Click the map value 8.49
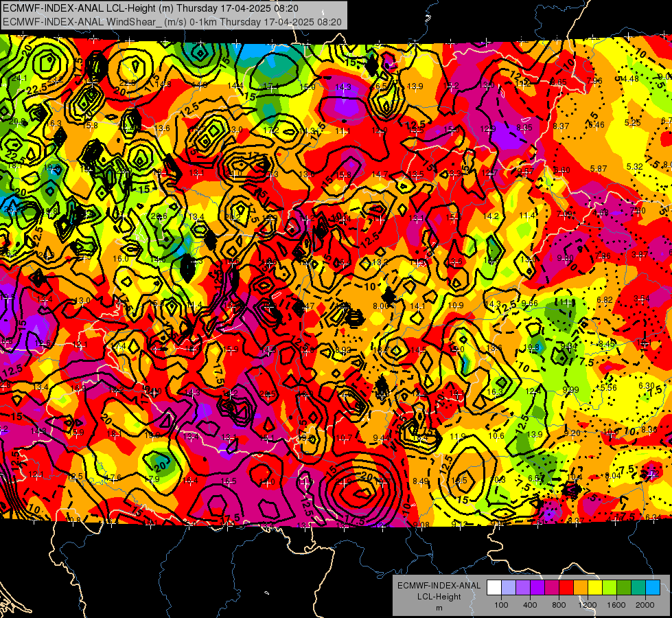672x618 pixels. point(420,481)
